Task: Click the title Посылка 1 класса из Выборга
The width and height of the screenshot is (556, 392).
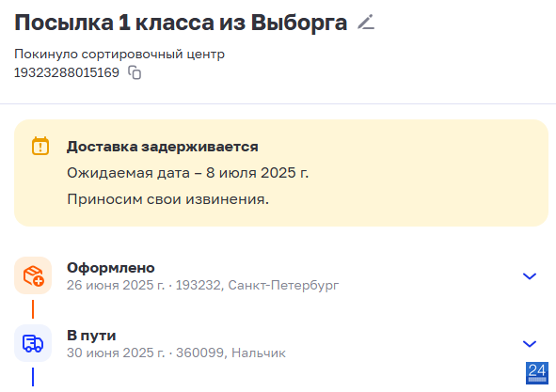Action: pyautogui.click(x=181, y=23)
